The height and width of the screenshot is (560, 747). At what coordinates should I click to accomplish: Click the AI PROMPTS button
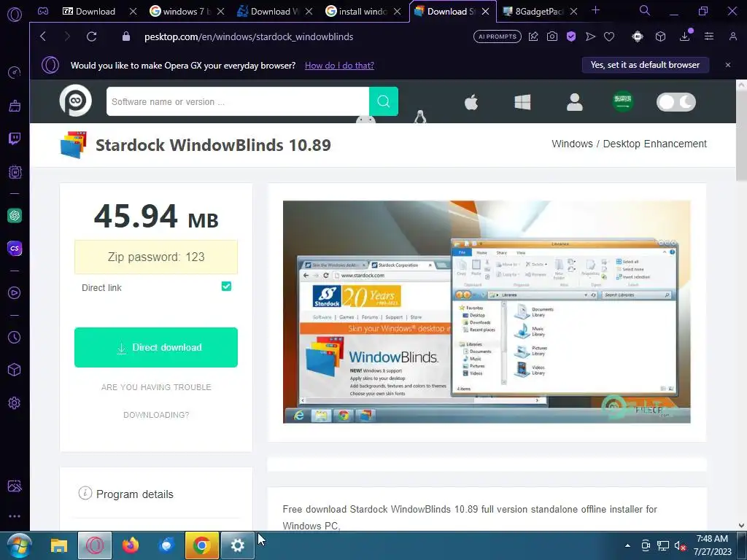coord(498,36)
